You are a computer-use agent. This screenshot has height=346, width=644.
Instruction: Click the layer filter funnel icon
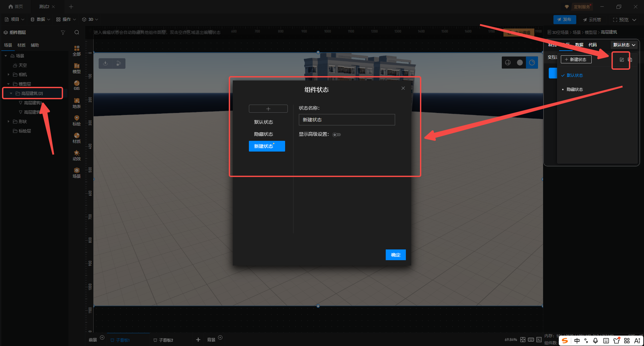pos(63,33)
